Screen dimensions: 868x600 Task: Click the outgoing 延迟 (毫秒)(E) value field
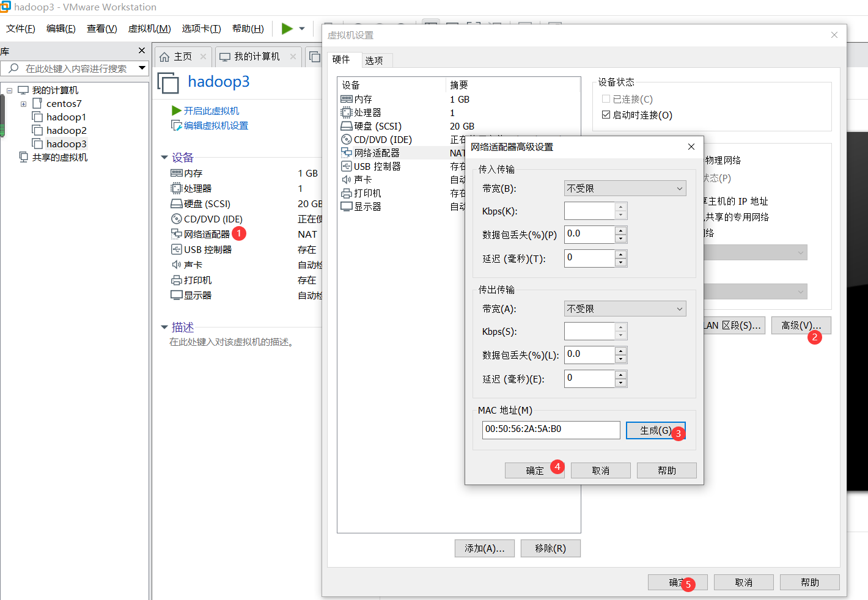pos(589,378)
